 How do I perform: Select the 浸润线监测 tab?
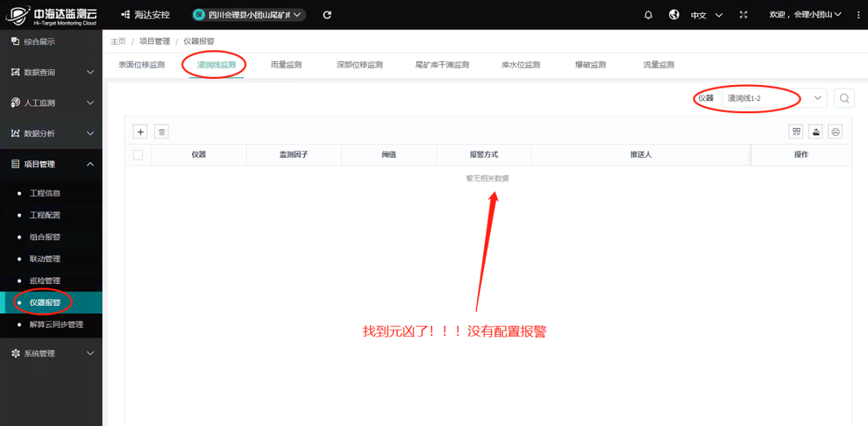217,65
